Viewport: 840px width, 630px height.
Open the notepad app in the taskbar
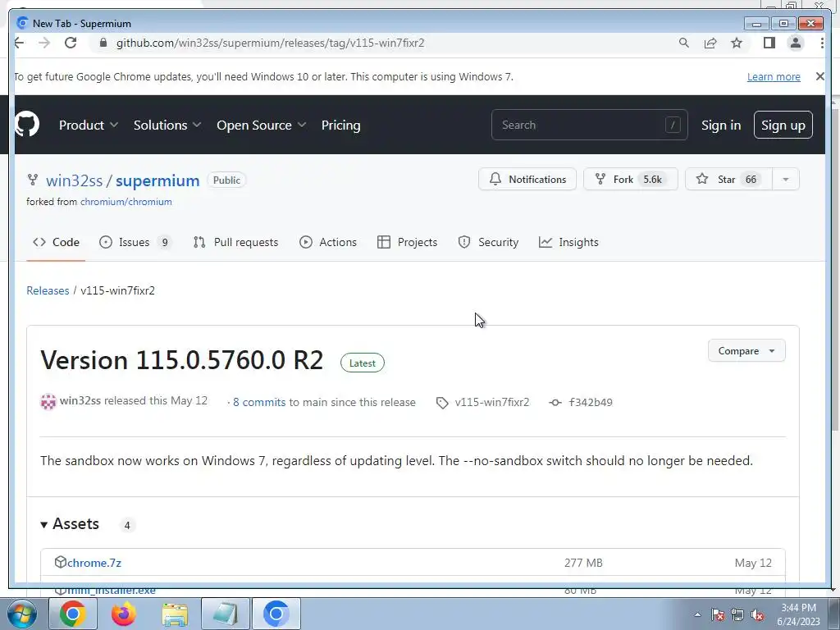point(226,614)
